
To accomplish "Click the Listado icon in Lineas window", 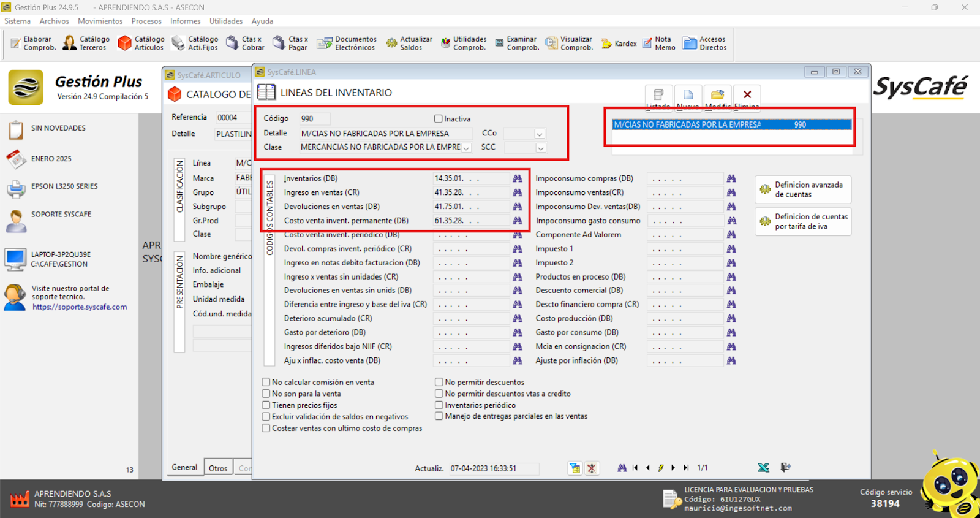I will 658,96.
